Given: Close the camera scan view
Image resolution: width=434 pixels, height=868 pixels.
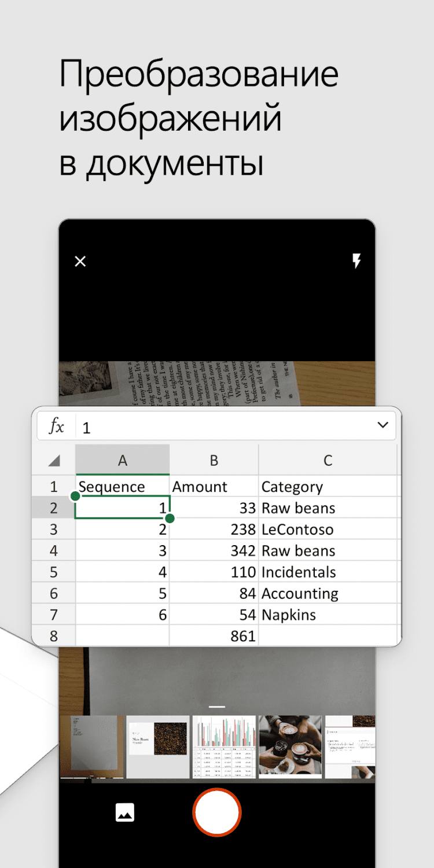Looking at the screenshot, I should pos(80,262).
